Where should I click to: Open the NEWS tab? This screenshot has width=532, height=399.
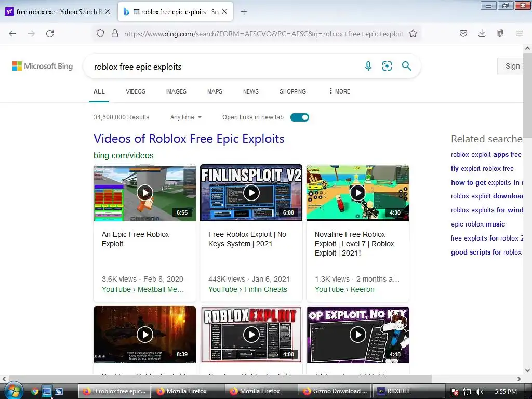click(x=251, y=91)
